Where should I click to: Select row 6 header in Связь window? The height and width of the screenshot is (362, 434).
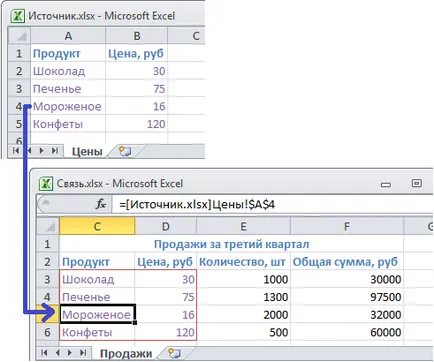[x=48, y=332]
